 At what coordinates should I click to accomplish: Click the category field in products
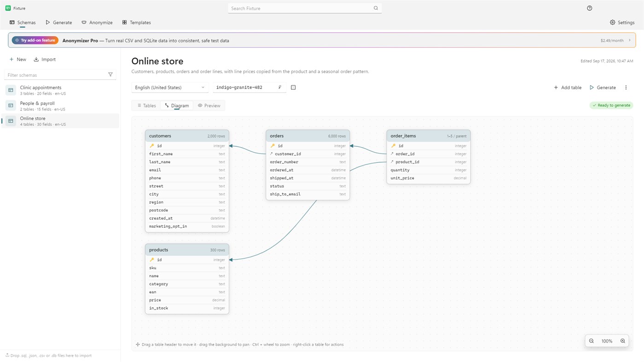click(x=187, y=284)
